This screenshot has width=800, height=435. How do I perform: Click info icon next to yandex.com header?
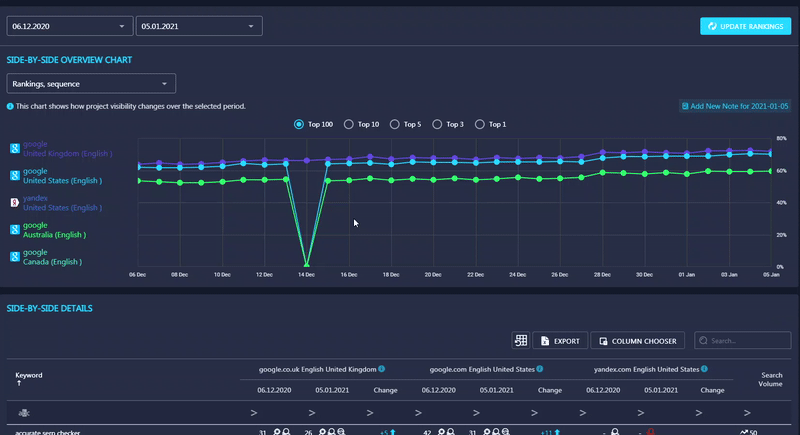click(x=704, y=369)
